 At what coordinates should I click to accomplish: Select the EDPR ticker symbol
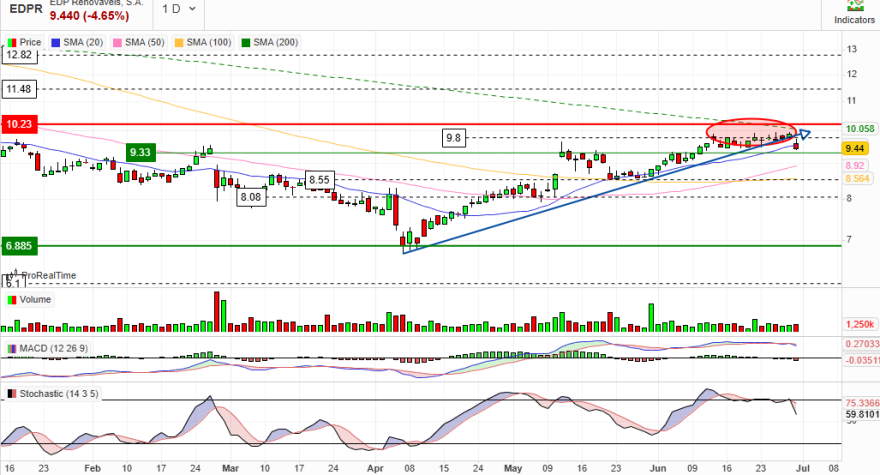[26, 10]
